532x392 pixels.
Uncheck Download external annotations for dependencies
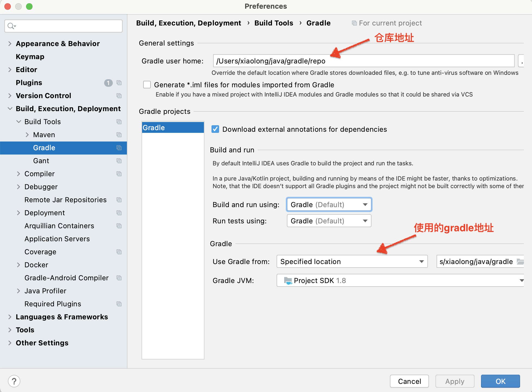[x=215, y=129]
